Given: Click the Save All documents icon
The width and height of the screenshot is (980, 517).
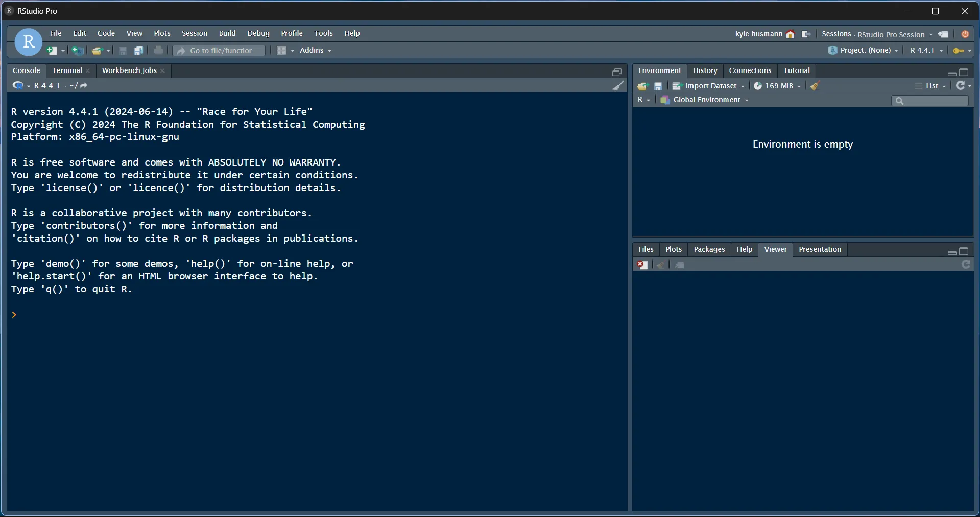Looking at the screenshot, I should click(x=138, y=51).
